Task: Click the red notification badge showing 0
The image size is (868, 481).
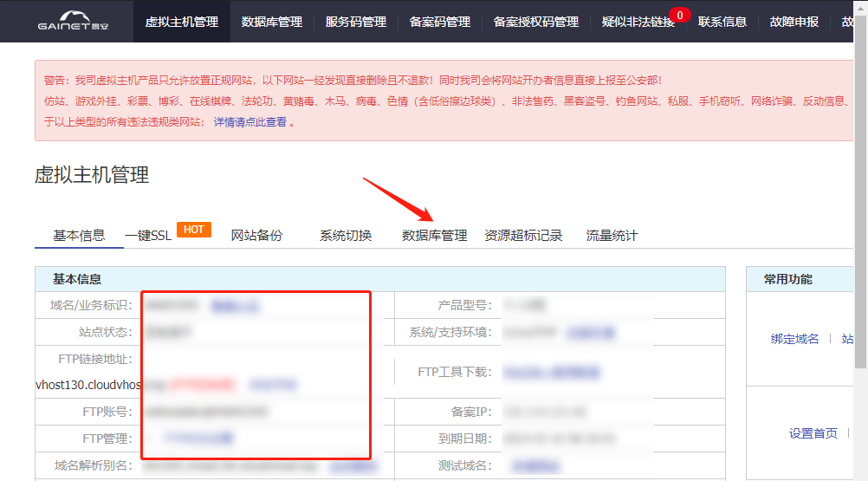Action: point(680,15)
